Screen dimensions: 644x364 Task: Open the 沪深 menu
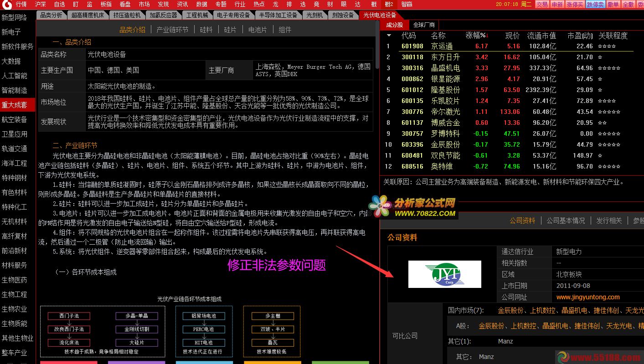coord(41,4)
